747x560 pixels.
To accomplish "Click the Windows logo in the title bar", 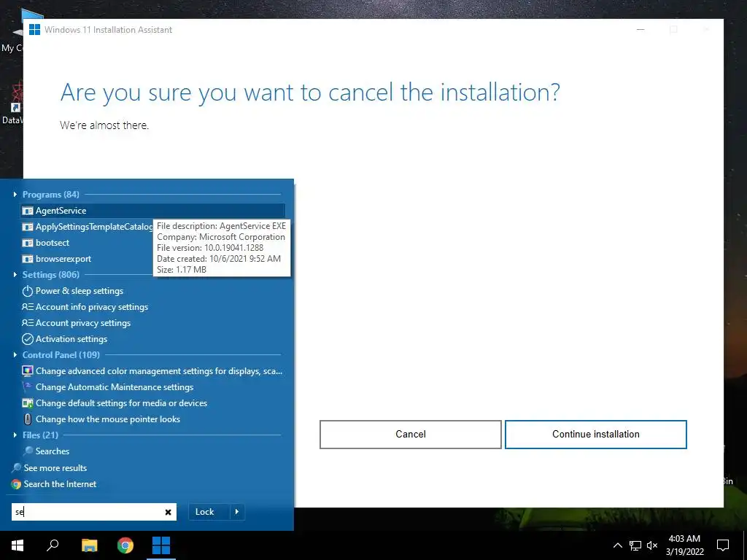I will (34, 29).
